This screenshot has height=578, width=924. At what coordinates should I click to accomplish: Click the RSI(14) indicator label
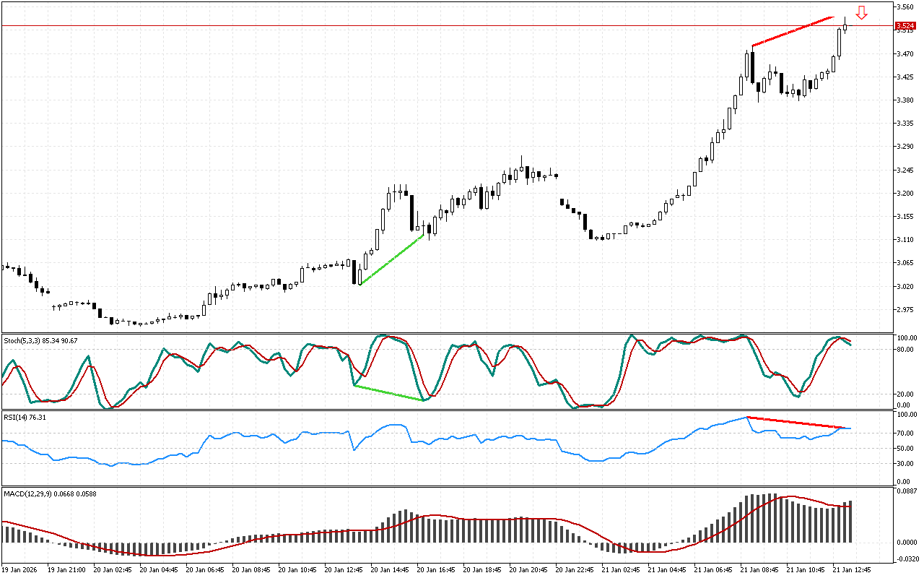click(25, 417)
